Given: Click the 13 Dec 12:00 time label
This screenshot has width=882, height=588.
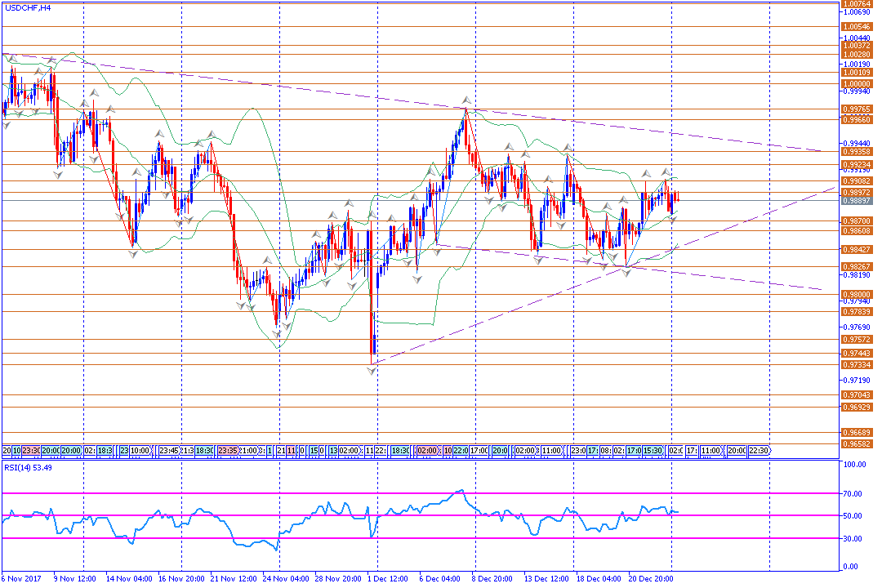Looking at the screenshot, I should 546,578.
